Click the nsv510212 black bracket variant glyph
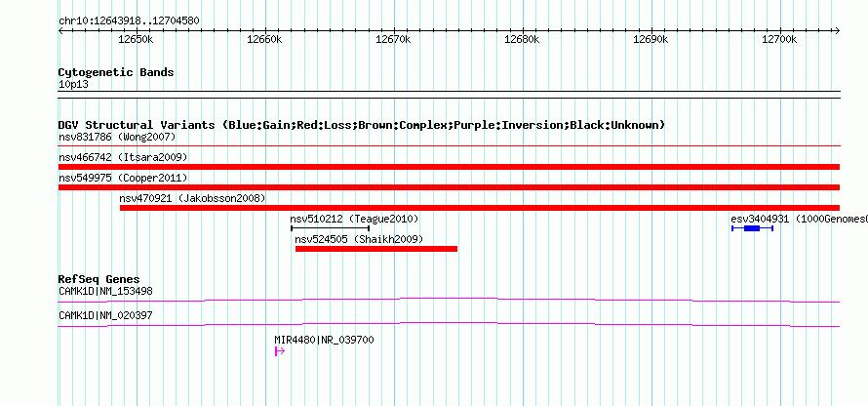Screen dimensions: 868x406 (330, 227)
